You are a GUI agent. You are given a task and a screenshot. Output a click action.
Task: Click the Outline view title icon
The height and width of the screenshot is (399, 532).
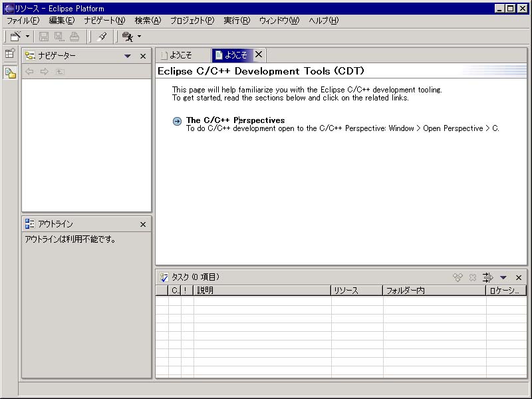[30, 224]
